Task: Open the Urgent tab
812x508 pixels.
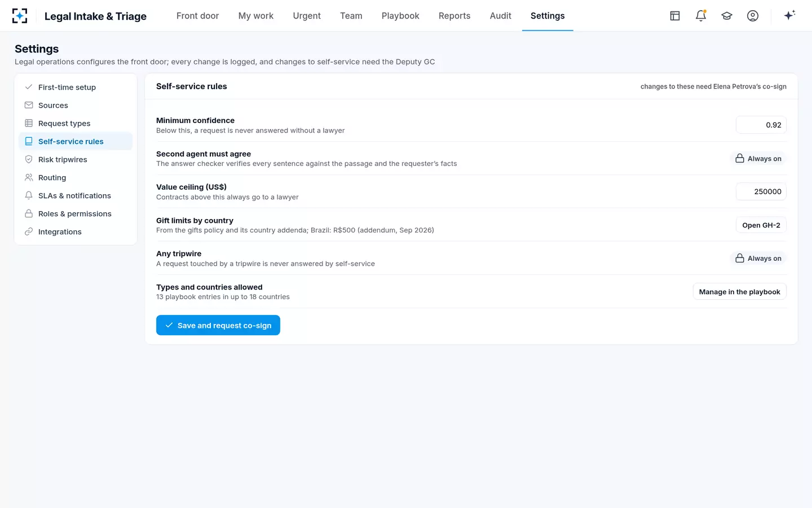Action: (307, 16)
